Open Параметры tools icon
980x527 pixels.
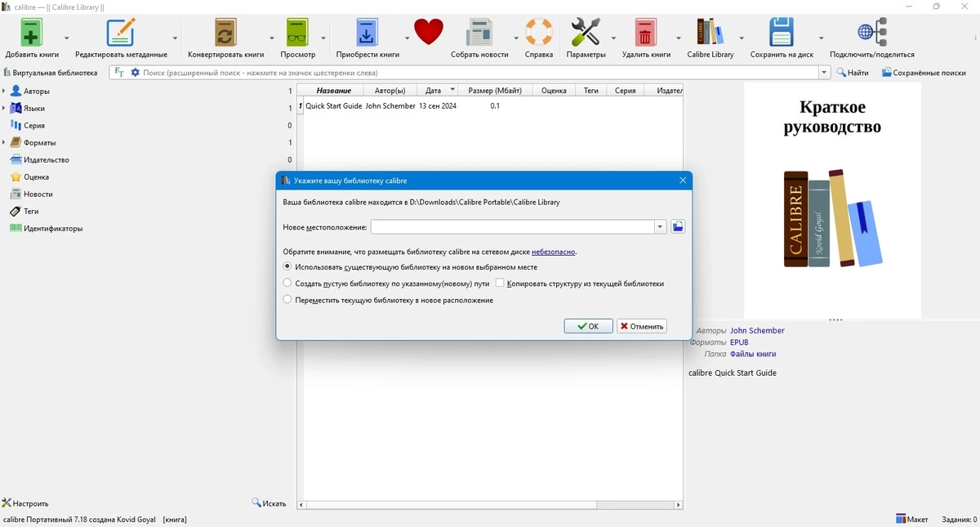click(x=586, y=33)
